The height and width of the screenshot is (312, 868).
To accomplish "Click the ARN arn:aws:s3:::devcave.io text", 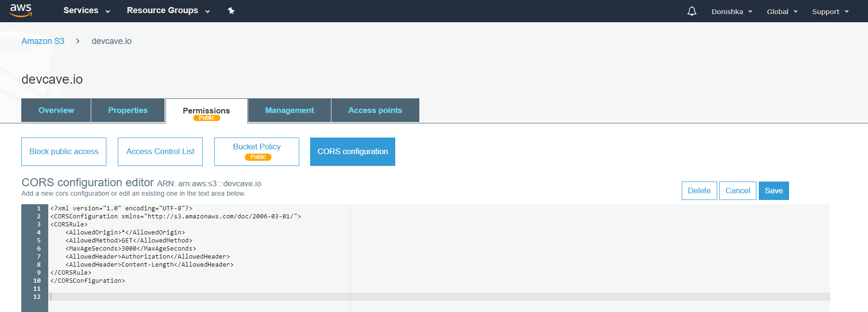I will coord(209,183).
